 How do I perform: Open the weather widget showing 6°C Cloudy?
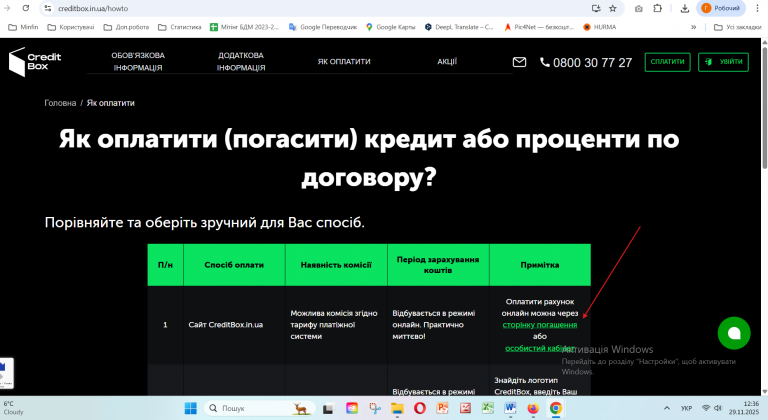click(x=14, y=408)
